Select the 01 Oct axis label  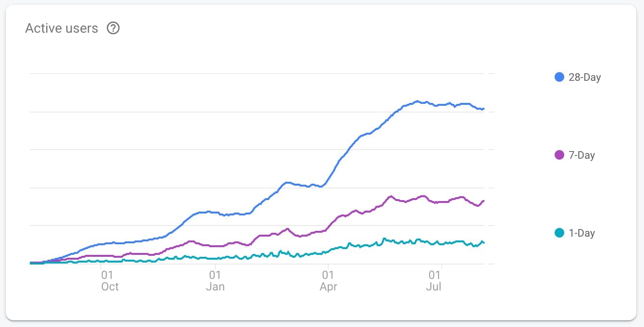[110, 281]
